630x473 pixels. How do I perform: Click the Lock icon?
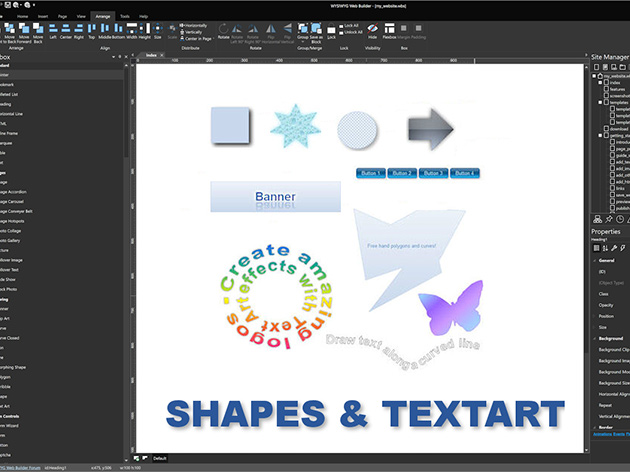(x=331, y=29)
